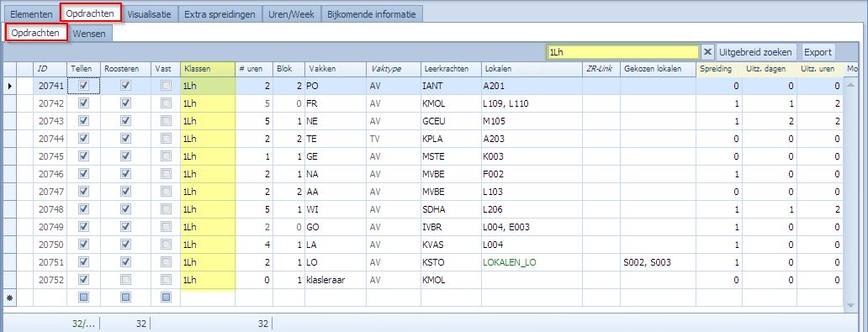Open the Elementen tab

(x=32, y=14)
